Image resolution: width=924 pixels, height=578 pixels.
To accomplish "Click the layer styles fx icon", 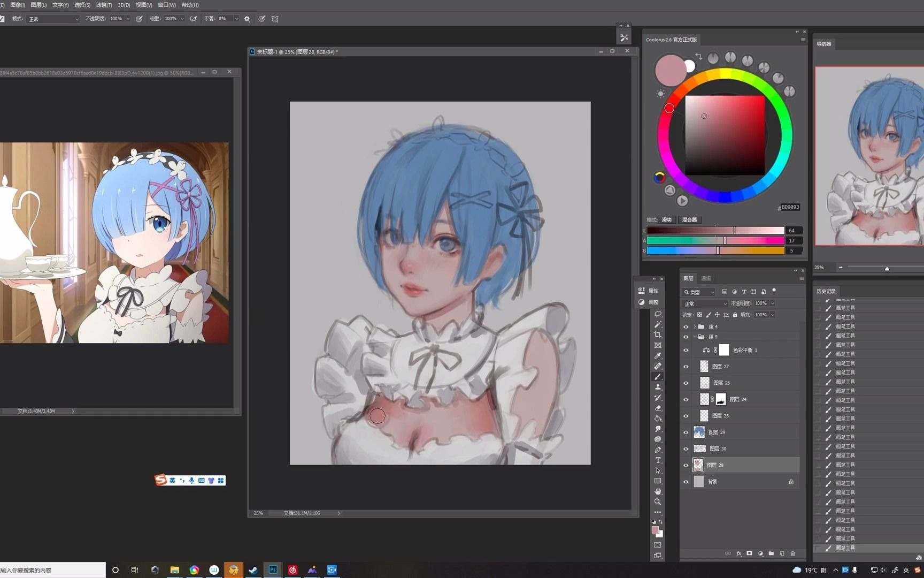I will coord(739,553).
